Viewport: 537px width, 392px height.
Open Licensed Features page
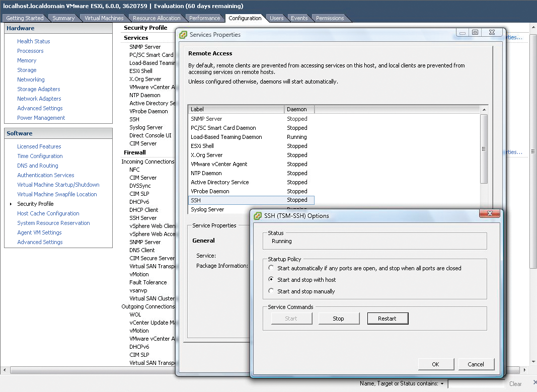[39, 146]
